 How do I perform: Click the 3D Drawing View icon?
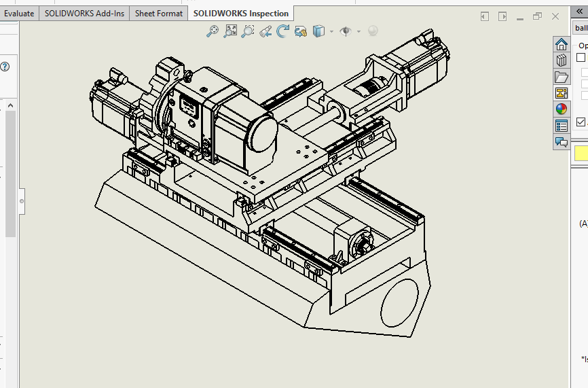pyautogui.click(x=300, y=31)
